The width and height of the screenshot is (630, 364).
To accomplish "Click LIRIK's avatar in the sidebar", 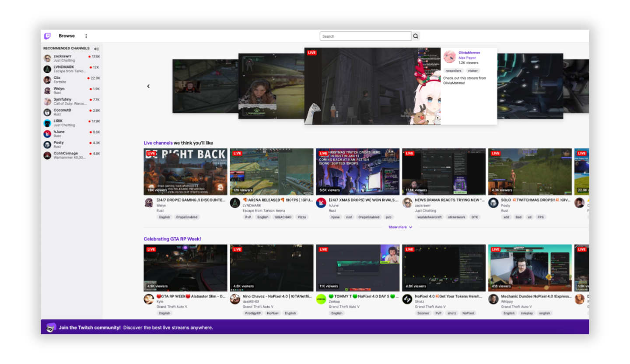I will coord(47,122).
